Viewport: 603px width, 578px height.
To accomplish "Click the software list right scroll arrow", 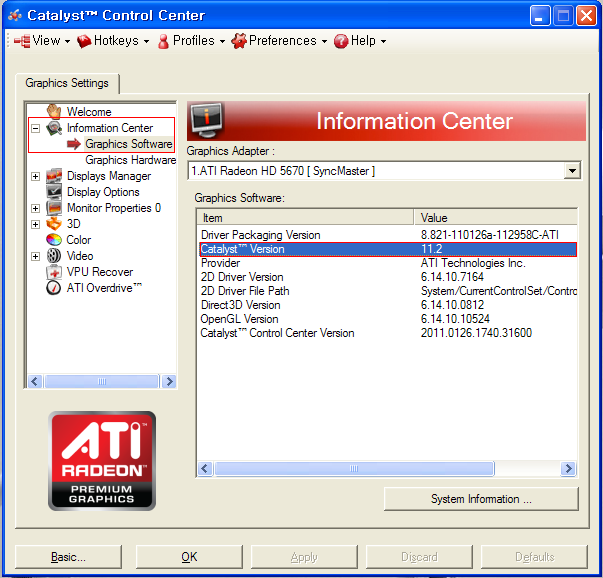I will click(x=568, y=468).
